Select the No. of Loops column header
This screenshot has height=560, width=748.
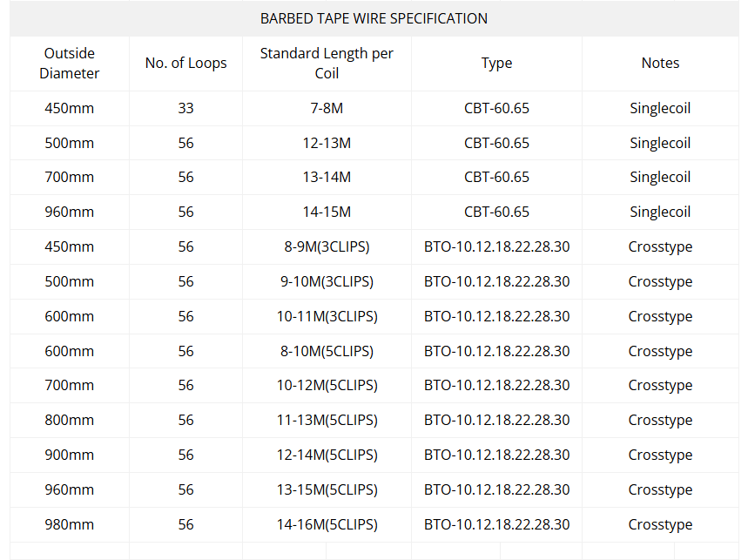[x=185, y=63]
